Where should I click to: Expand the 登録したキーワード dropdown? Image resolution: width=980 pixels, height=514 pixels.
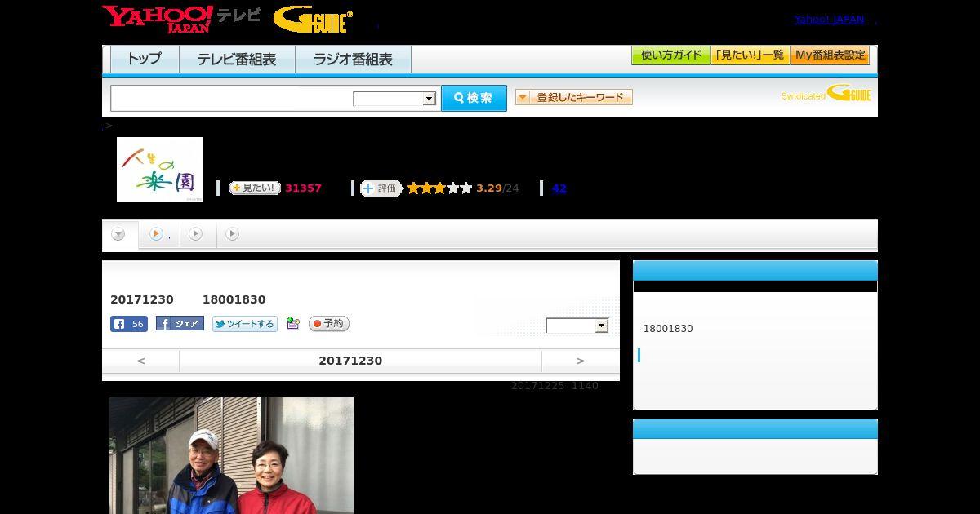click(x=573, y=97)
